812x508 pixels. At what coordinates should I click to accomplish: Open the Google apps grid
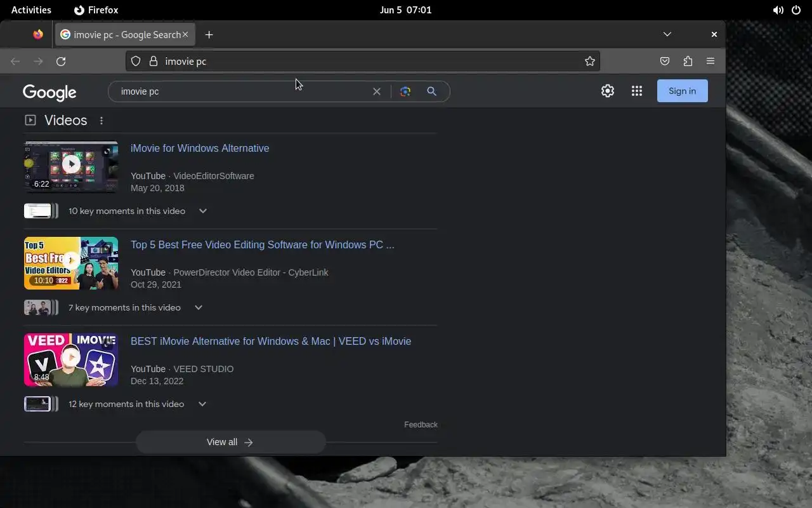tap(637, 91)
